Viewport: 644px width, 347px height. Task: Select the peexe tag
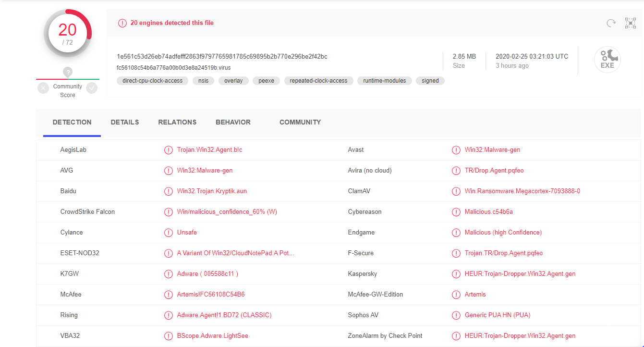click(266, 81)
